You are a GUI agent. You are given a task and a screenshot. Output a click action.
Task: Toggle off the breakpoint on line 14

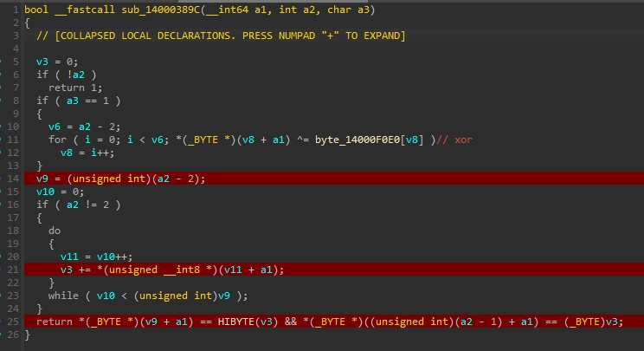(x=3, y=179)
